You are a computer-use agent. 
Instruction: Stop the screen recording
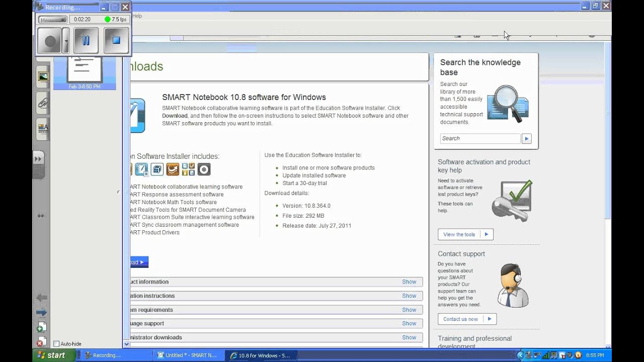pos(116,41)
